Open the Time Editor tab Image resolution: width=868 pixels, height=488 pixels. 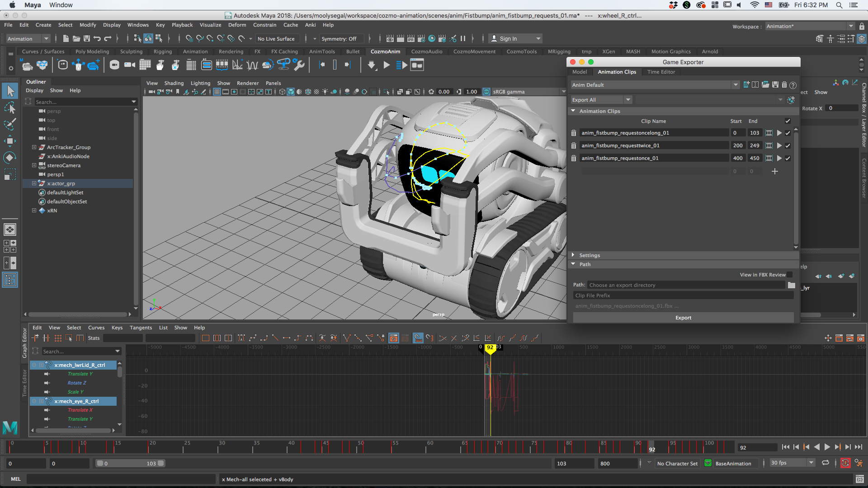[x=660, y=72]
